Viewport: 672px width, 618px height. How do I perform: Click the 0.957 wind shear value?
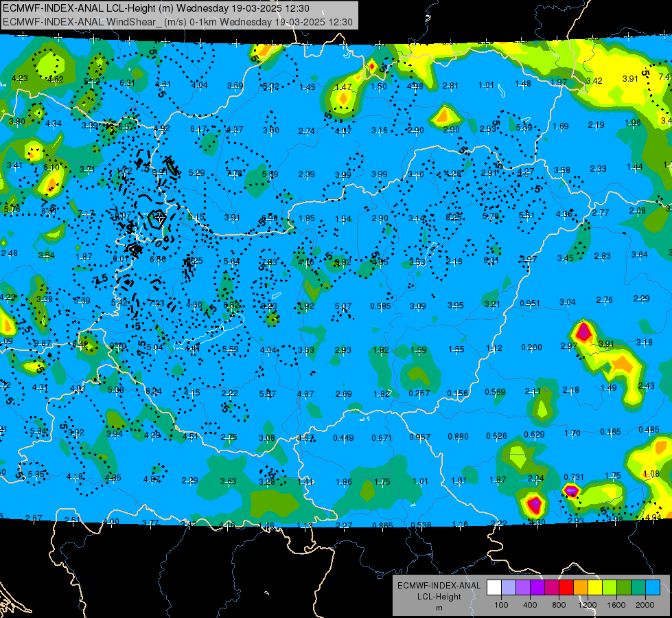[420, 437]
